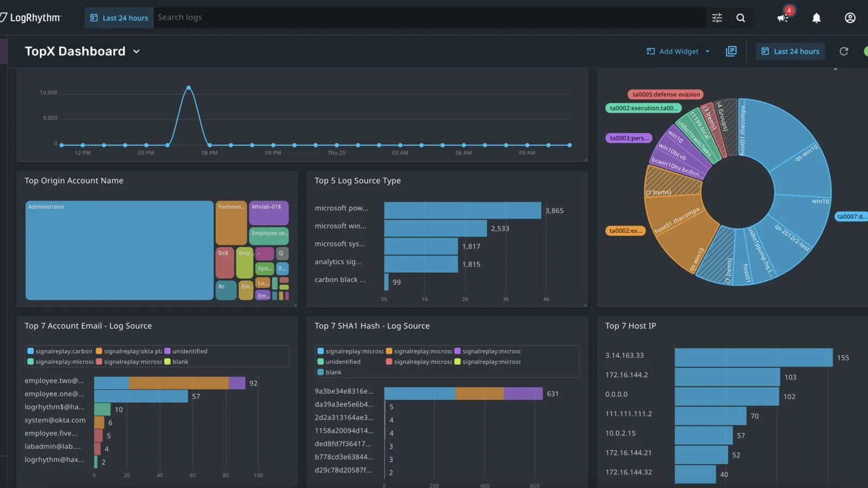This screenshot has height=488, width=868.
Task: Select the Foxhoun... treemap block
Action: (x=231, y=223)
